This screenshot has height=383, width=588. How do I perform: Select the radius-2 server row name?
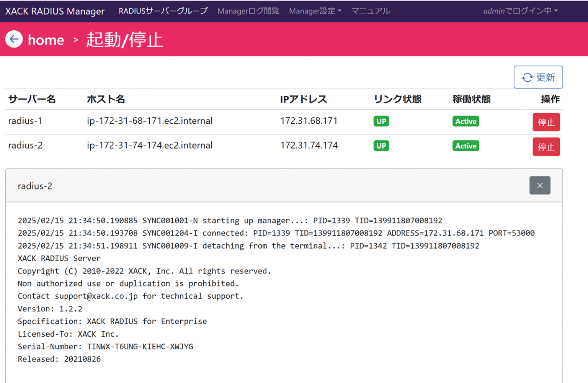tap(25, 146)
